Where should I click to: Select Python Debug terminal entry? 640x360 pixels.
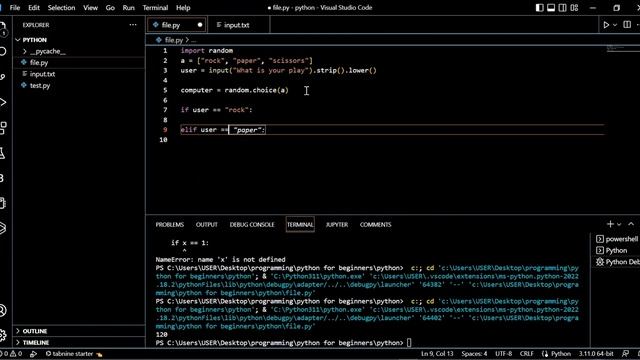click(617, 262)
